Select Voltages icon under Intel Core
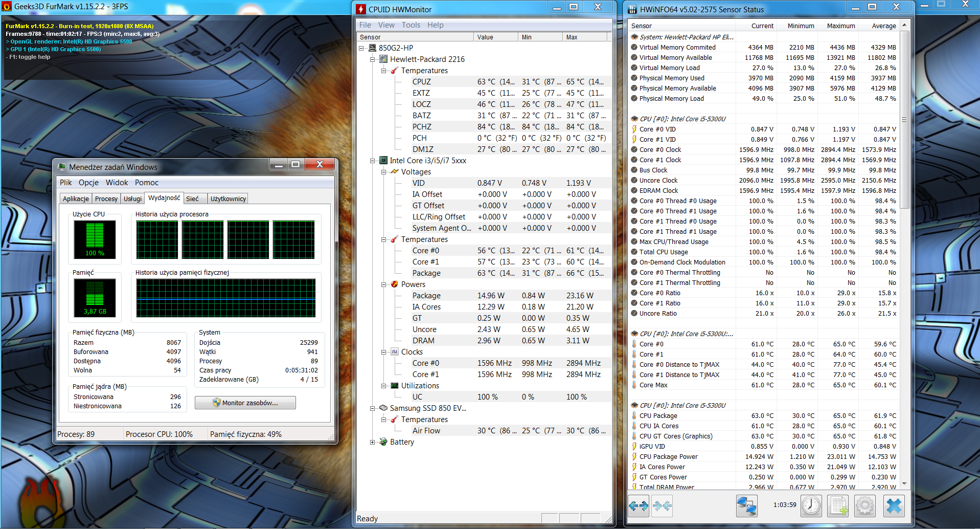 [395, 171]
